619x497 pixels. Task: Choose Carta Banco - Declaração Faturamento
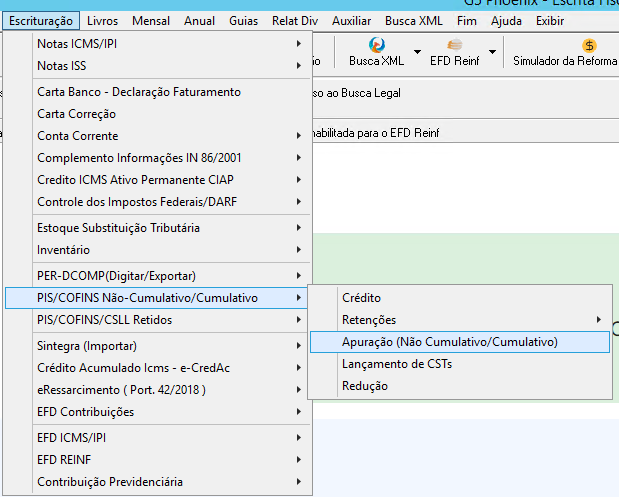158,92
